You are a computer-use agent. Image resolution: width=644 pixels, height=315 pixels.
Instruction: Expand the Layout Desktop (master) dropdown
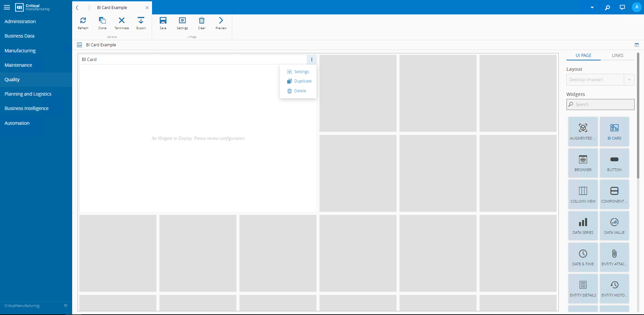pos(629,80)
